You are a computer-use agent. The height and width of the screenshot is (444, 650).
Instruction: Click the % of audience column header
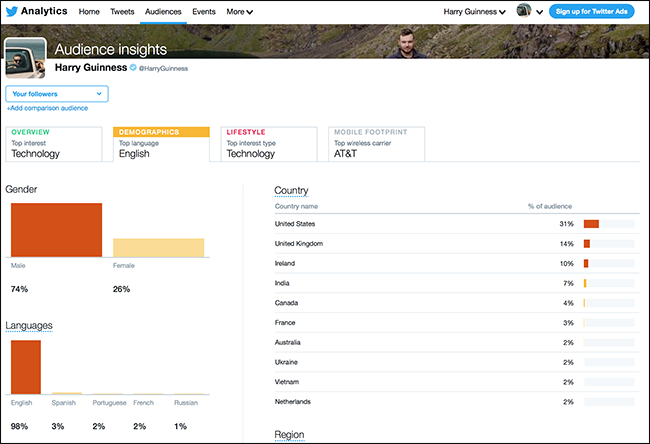point(550,206)
